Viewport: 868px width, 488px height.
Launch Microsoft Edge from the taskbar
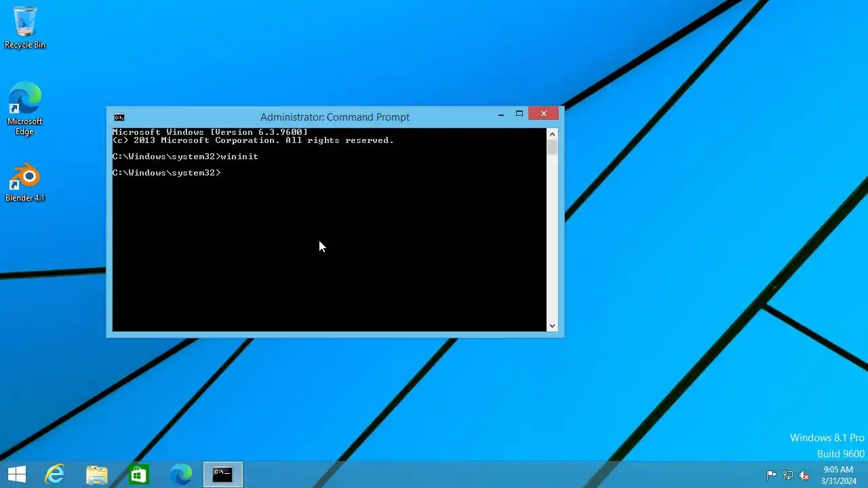coord(181,474)
